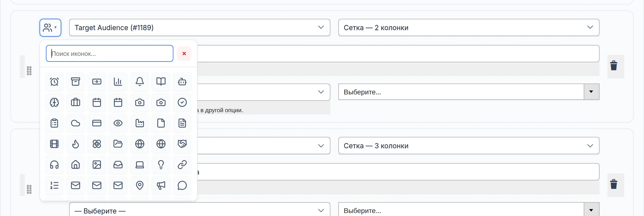Choose the archive box icon

pos(76,82)
